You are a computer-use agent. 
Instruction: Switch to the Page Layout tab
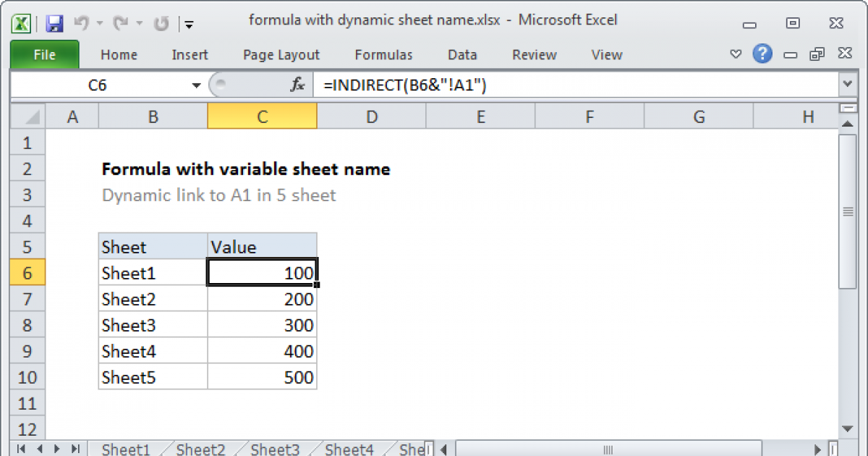[x=281, y=55]
